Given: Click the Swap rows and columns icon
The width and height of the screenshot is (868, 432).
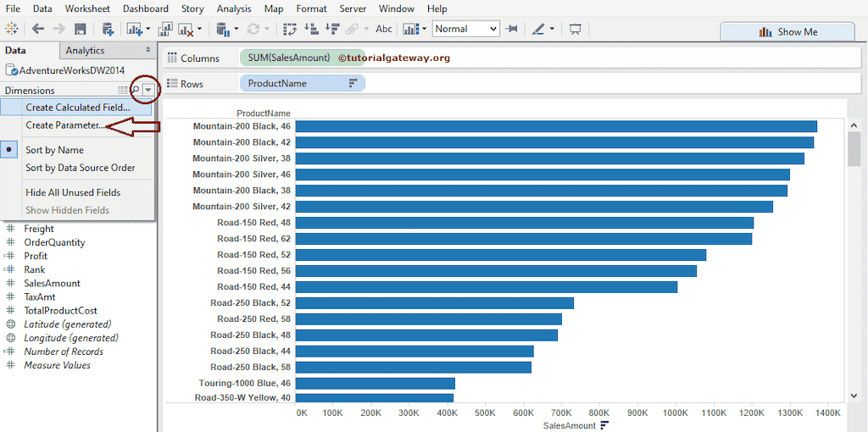Looking at the screenshot, I should tap(290, 29).
